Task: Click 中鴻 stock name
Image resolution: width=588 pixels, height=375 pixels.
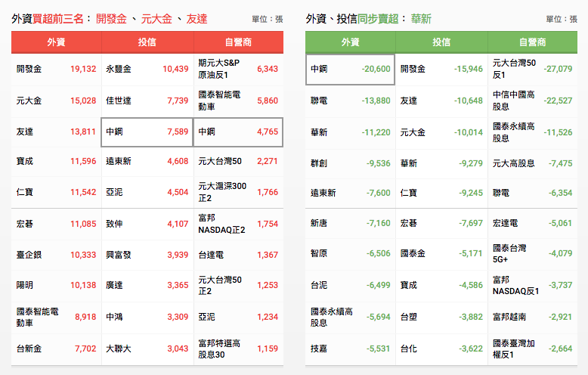Action: click(x=114, y=318)
